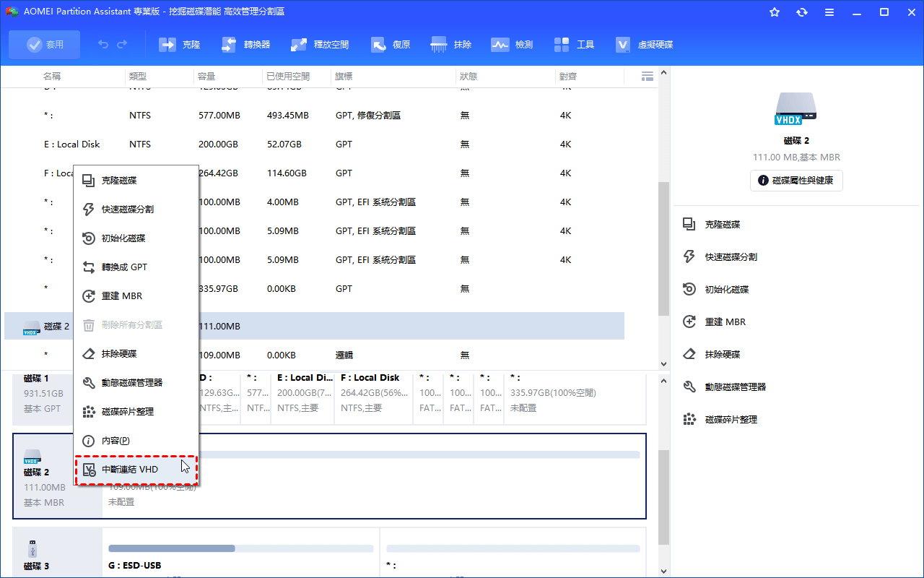Image resolution: width=924 pixels, height=578 pixels.
Task: Select 磁碟碎片整理 in context menu
Action: coord(136,412)
